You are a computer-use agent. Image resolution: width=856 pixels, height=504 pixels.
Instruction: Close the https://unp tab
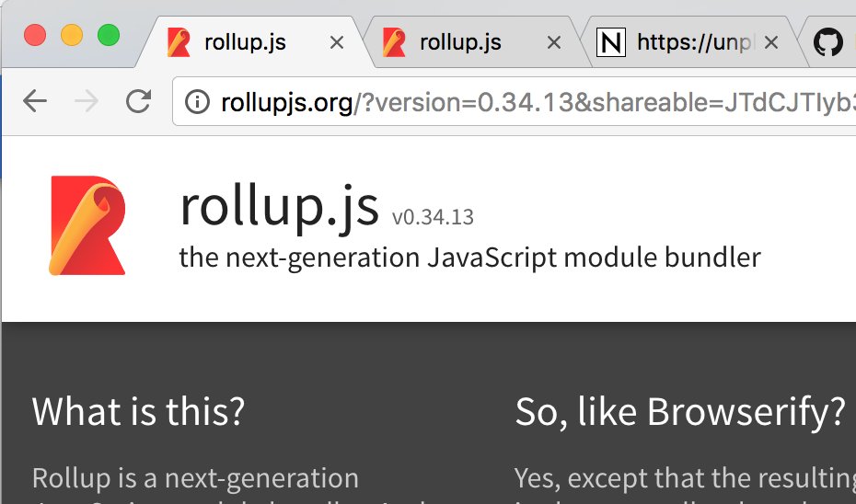pyautogui.click(x=770, y=42)
